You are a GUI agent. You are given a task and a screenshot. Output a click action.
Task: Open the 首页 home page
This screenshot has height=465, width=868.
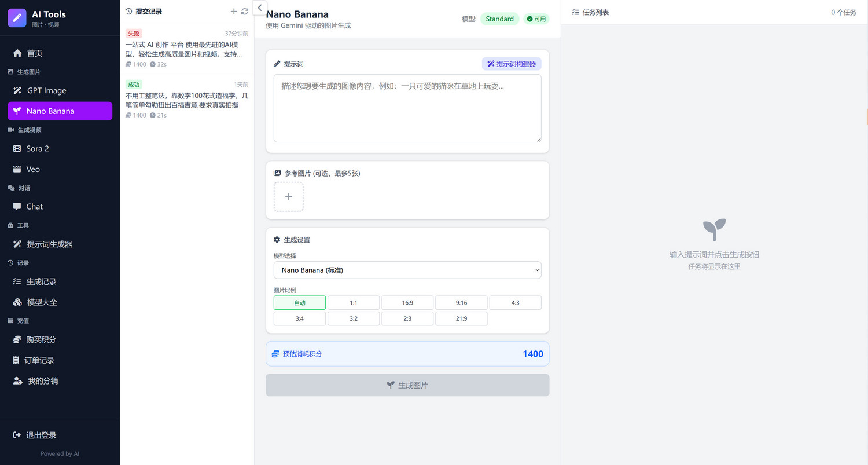click(35, 53)
